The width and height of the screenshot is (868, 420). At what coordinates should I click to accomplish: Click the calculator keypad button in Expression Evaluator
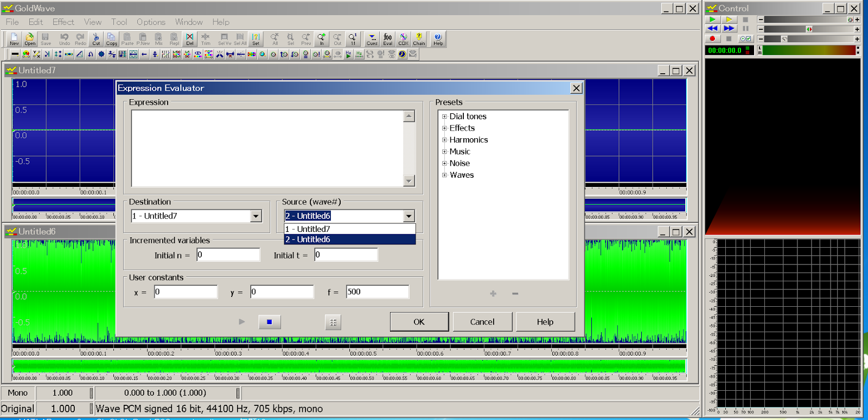pos(333,322)
